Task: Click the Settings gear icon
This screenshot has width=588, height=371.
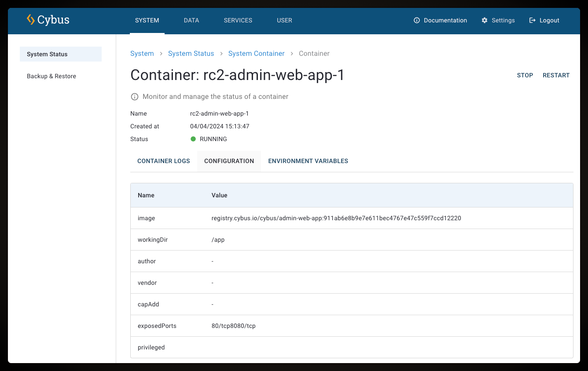Action: coord(485,20)
